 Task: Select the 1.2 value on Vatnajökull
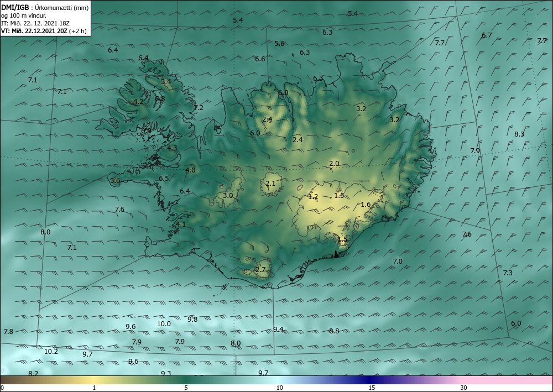[x=313, y=197]
